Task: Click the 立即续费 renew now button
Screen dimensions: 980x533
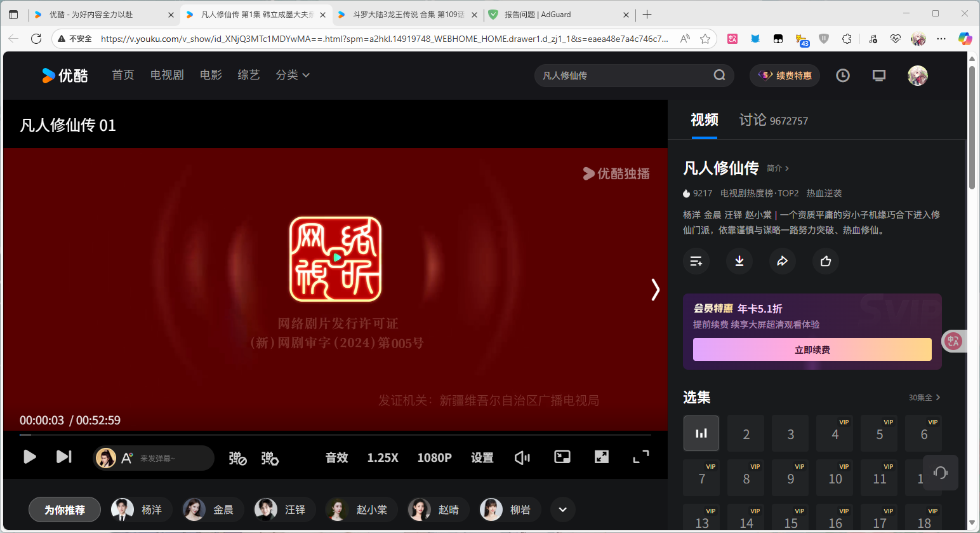Action: point(812,349)
